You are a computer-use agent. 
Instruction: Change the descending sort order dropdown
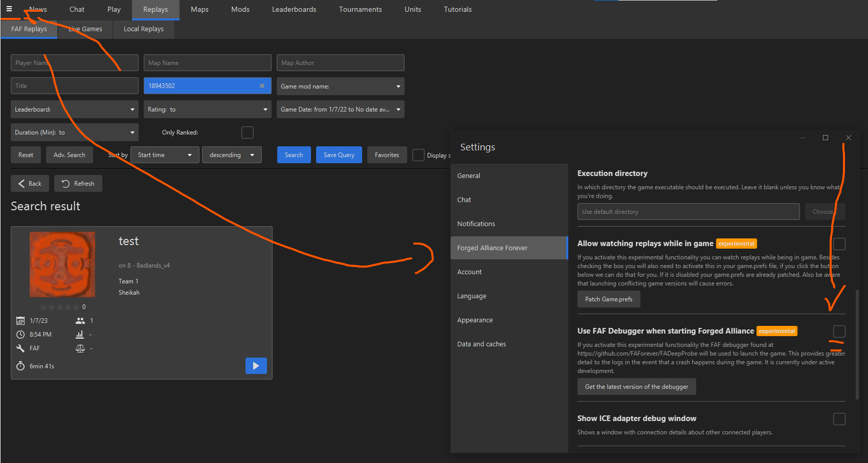coord(232,155)
